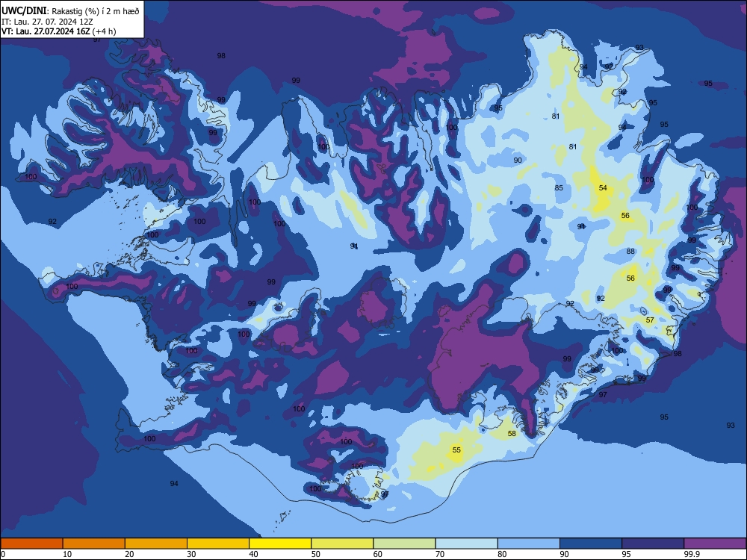Image resolution: width=747 pixels, height=560 pixels.
Task: Click the purple above-99.9 legend swatch
Action: (715, 544)
